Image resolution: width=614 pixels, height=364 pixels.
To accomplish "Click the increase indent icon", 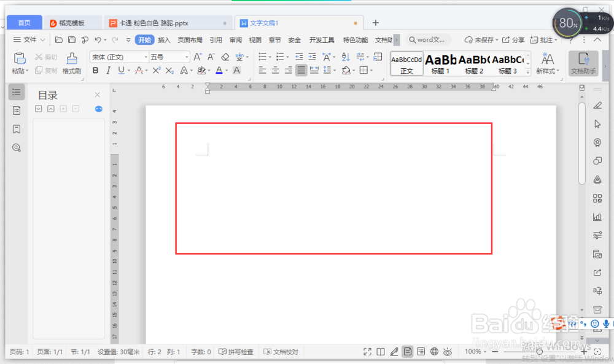I will (312, 57).
